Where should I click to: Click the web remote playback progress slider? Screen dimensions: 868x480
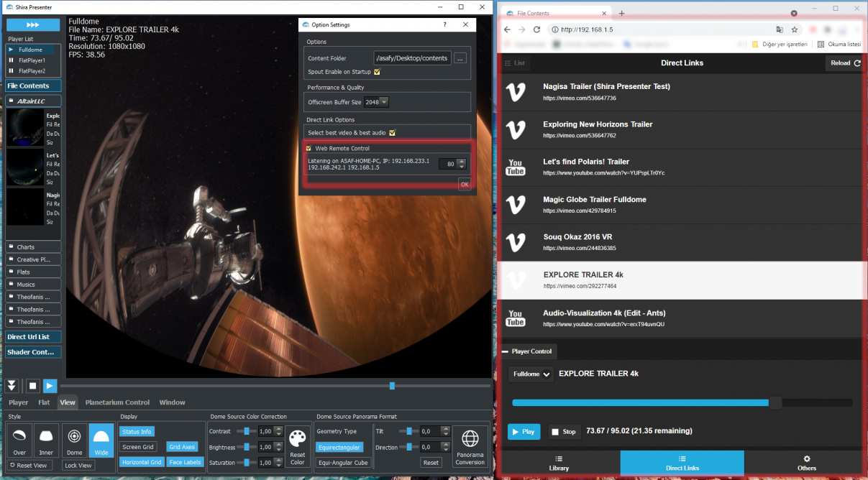pos(682,403)
